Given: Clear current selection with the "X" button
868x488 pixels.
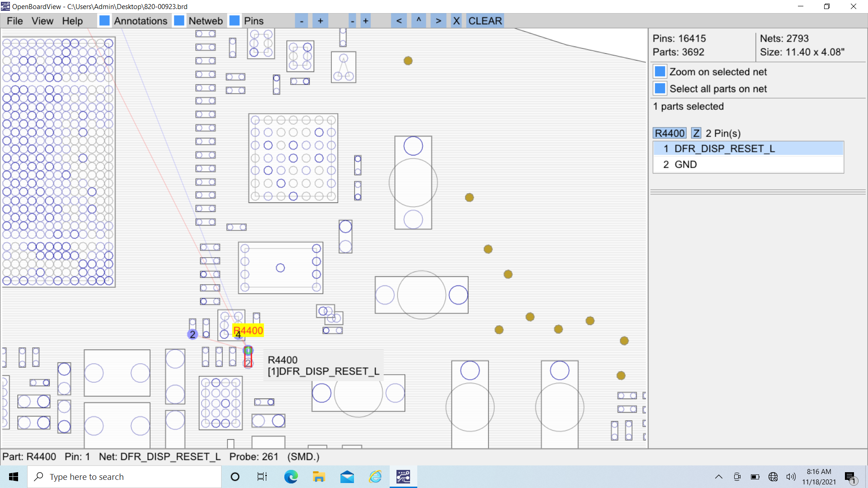Looking at the screenshot, I should click(456, 21).
